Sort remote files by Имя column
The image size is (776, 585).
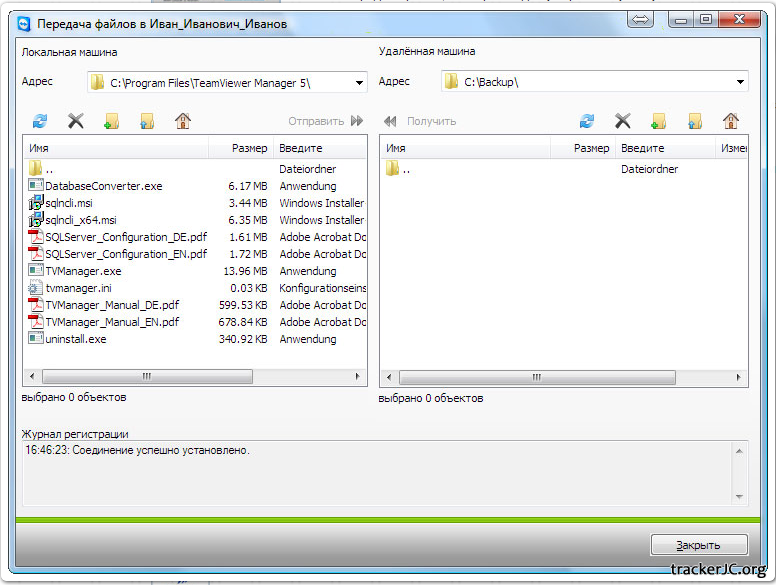pos(472,148)
